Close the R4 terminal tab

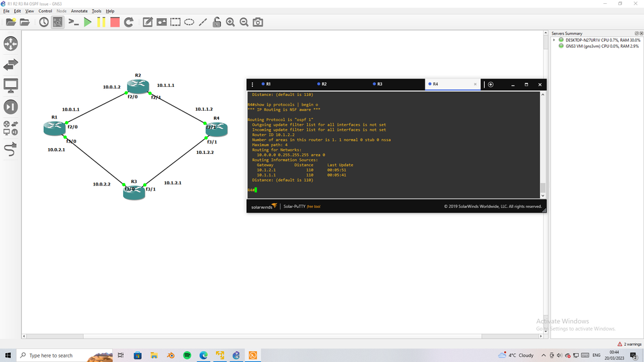[475, 84]
